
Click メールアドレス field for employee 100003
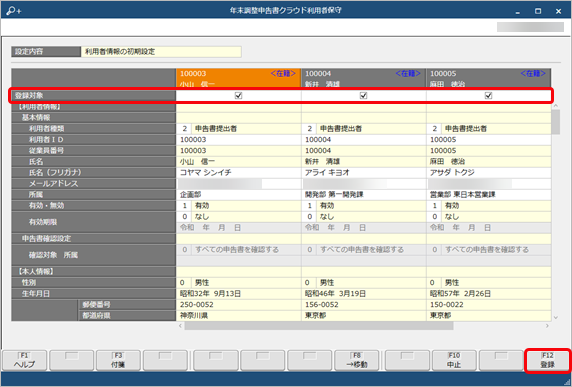[x=239, y=183]
